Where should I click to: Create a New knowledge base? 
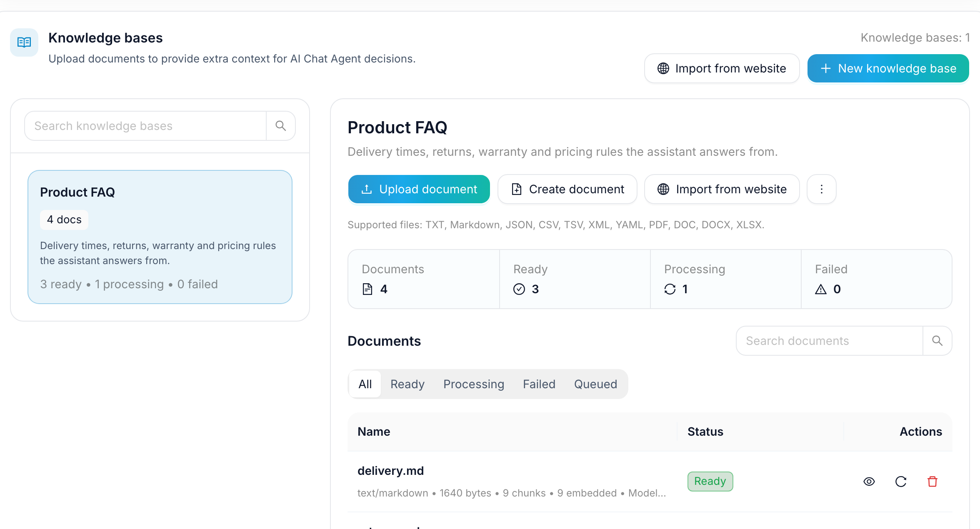click(x=888, y=68)
